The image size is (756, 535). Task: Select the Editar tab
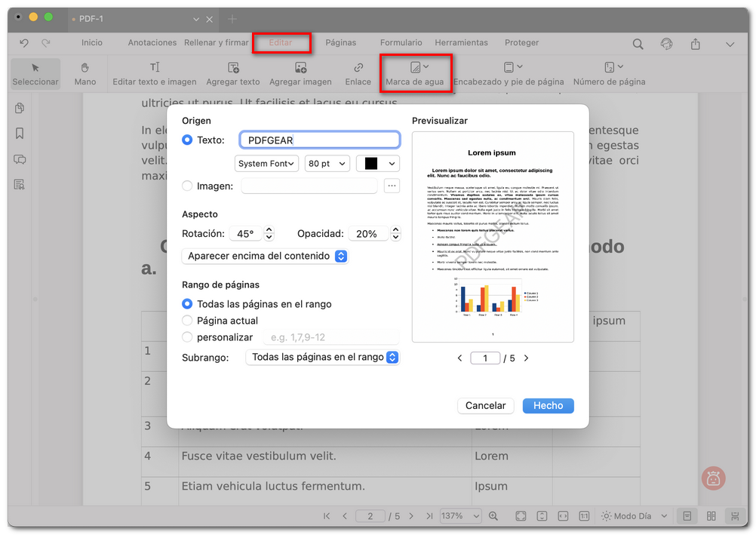coord(281,42)
